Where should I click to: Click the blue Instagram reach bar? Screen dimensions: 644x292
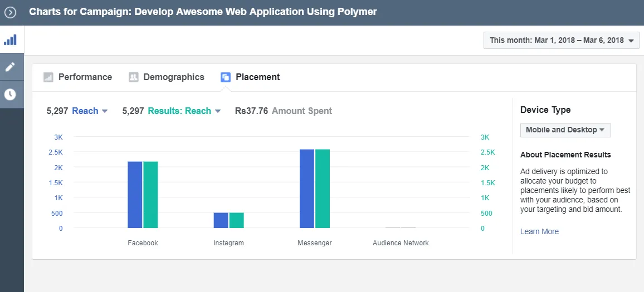point(221,220)
